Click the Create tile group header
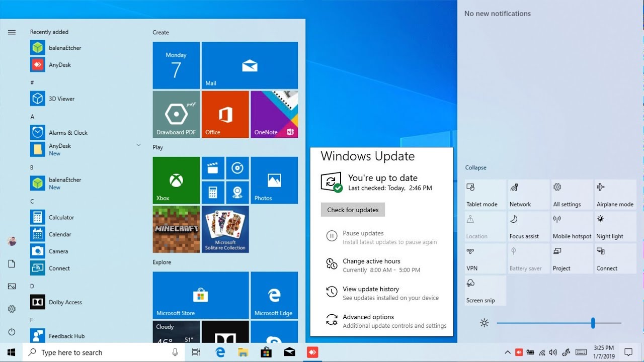Screen dimensions: 644x362 click(161, 32)
